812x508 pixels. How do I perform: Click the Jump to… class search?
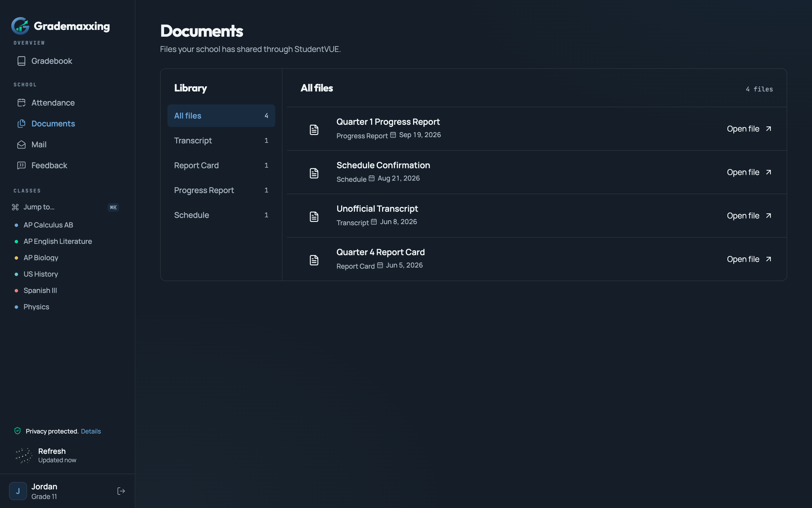click(65, 207)
